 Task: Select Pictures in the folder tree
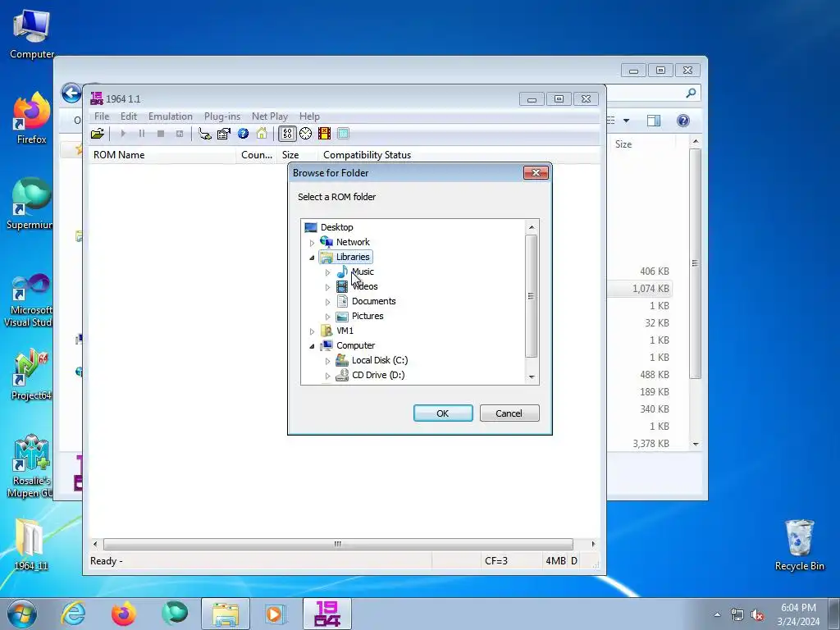point(367,316)
